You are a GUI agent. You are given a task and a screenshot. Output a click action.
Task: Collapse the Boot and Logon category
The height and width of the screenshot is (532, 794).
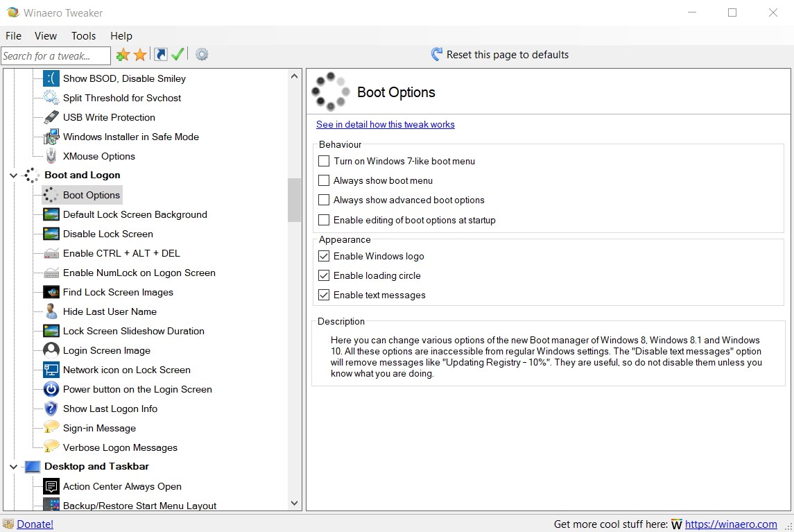[x=14, y=175]
